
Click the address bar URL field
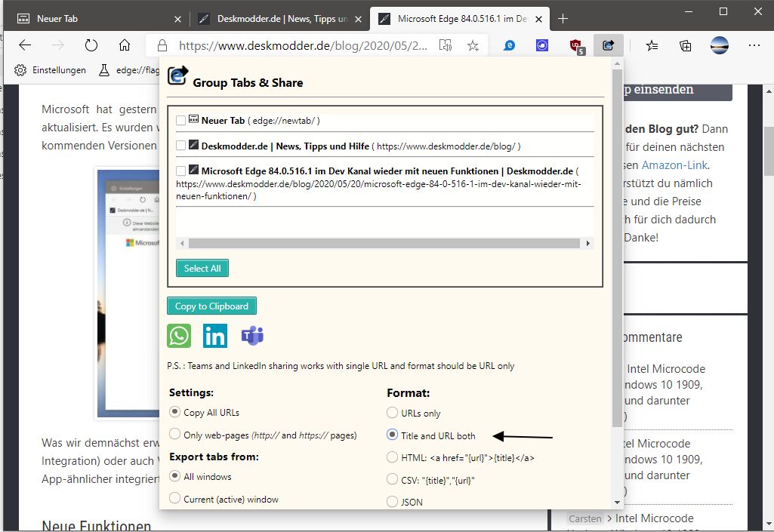point(303,46)
